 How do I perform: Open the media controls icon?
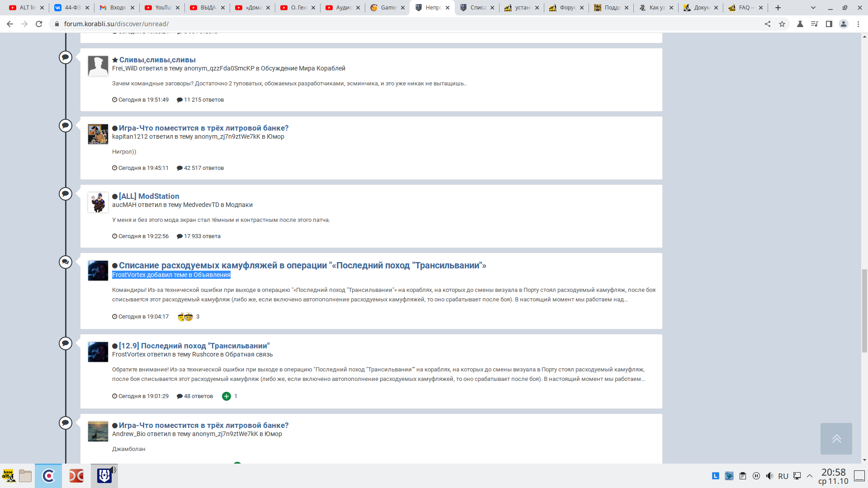(x=815, y=24)
